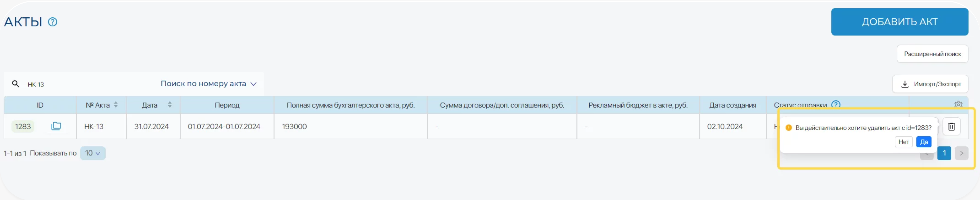Viewport: 980px width, 200px height.
Task: Open the copy icon next to ID 1283
Action: point(56,126)
